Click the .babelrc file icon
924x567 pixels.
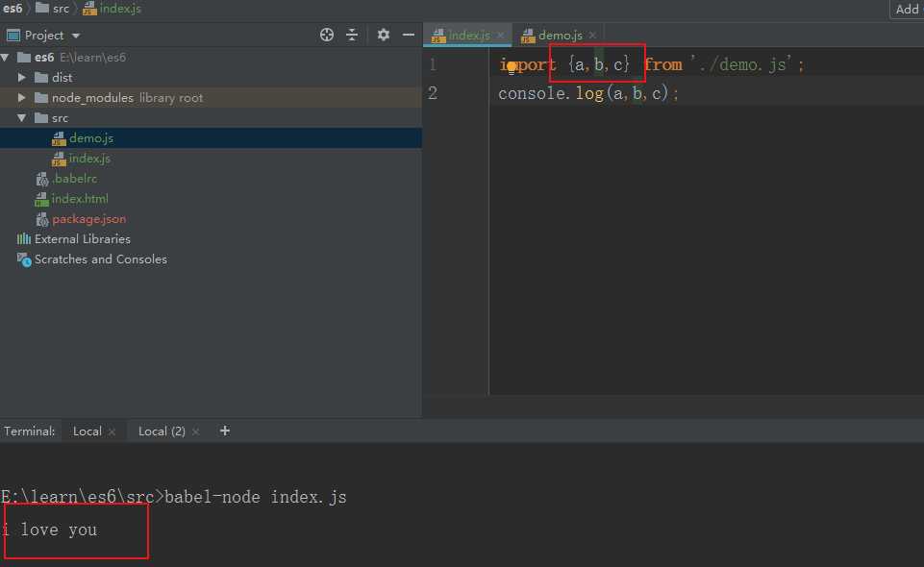pyautogui.click(x=42, y=179)
